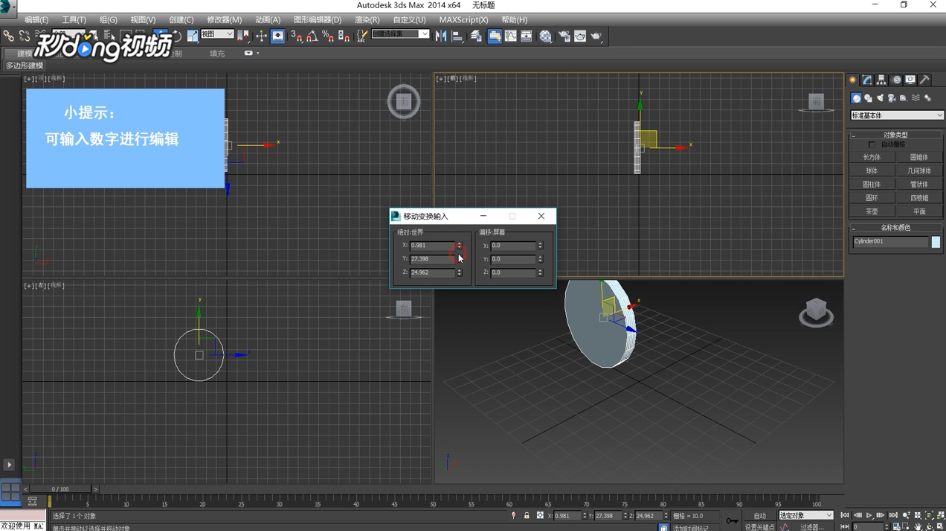Toggle the Percent Snap icon
The image size is (946, 531).
328,36
